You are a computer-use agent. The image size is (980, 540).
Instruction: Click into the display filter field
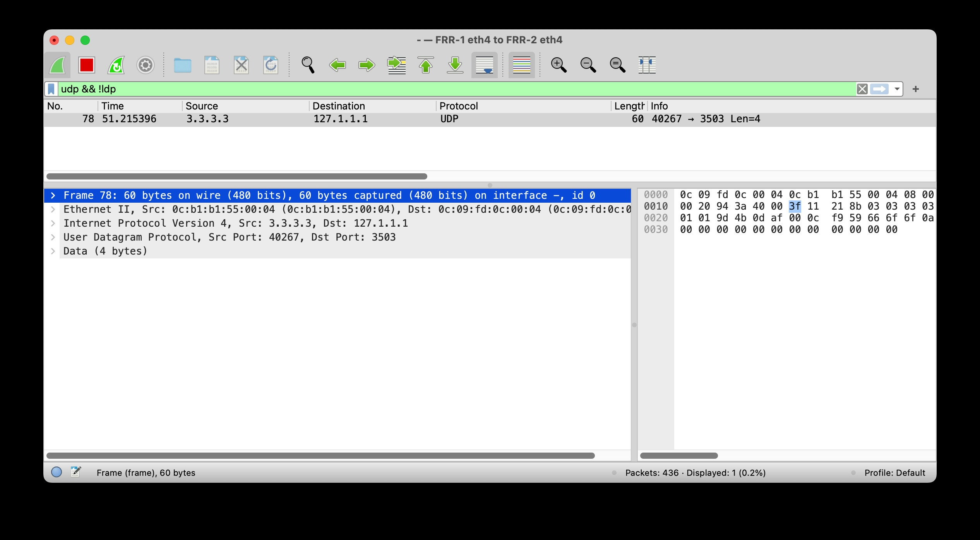pyautogui.click(x=457, y=89)
